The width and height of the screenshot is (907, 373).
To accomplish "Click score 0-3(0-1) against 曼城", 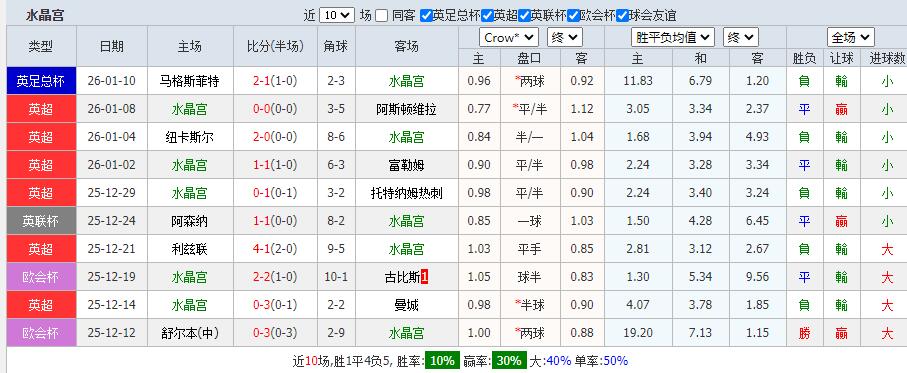I will [x=275, y=305].
